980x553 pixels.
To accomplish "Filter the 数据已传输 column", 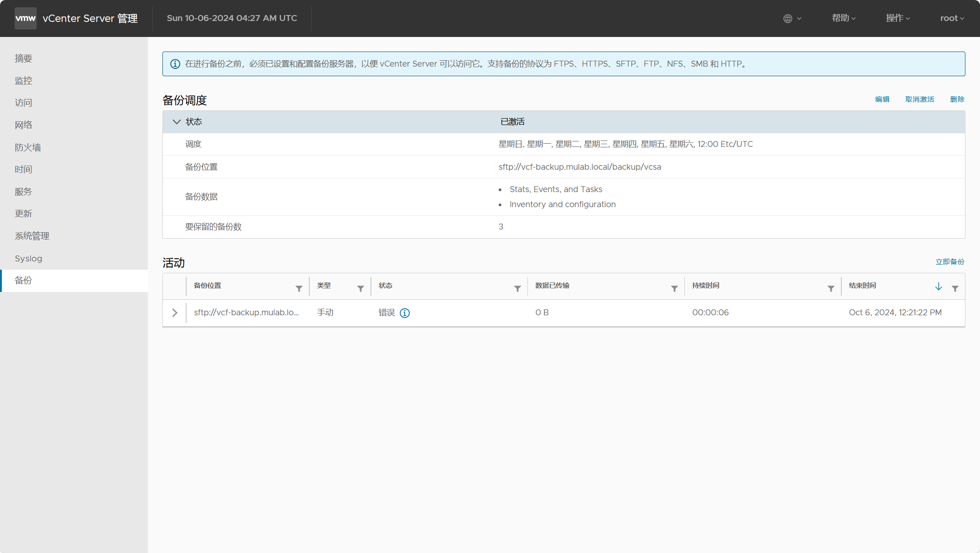I will (674, 288).
